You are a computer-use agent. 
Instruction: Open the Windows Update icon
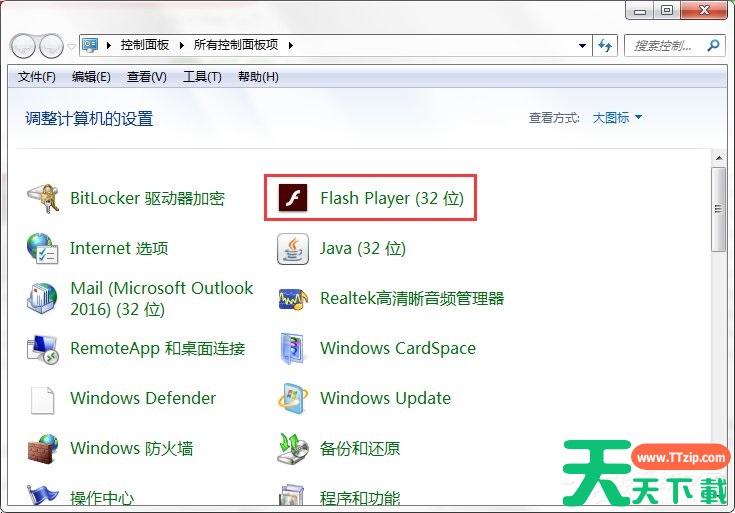click(293, 399)
